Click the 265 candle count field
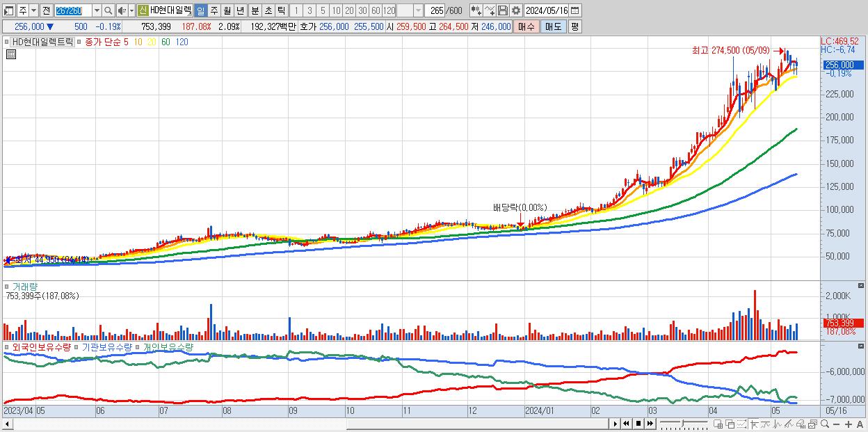Screen dimensions: 868x432 tap(434, 10)
